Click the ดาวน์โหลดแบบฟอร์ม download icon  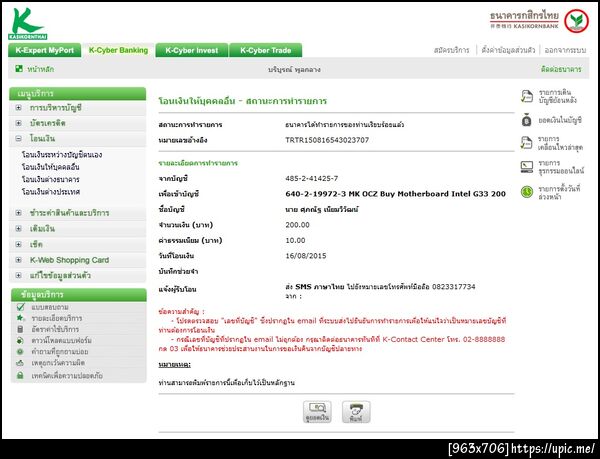(x=21, y=340)
